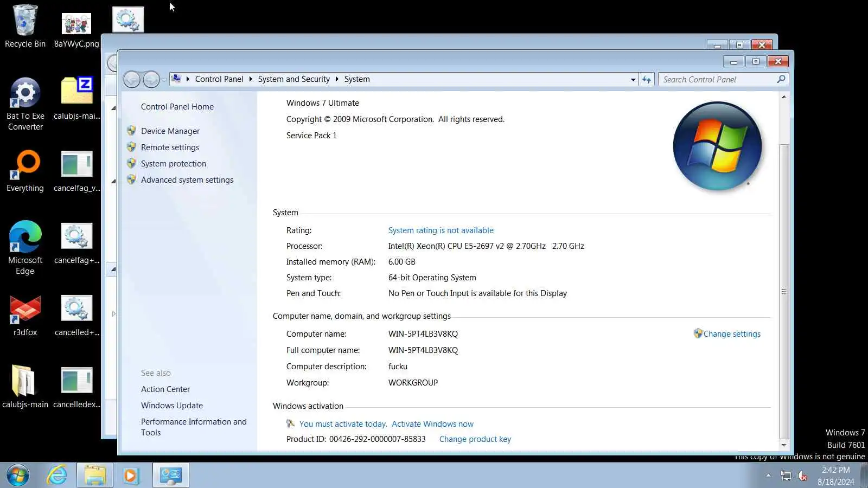Select the calubjs-mai... zip archive icon
This screenshot has height=488, width=868.
click(76, 98)
